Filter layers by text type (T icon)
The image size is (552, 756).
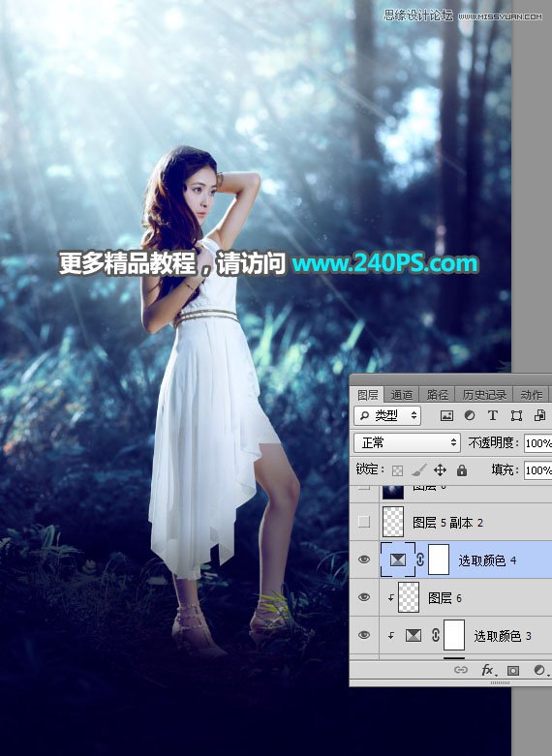(493, 415)
